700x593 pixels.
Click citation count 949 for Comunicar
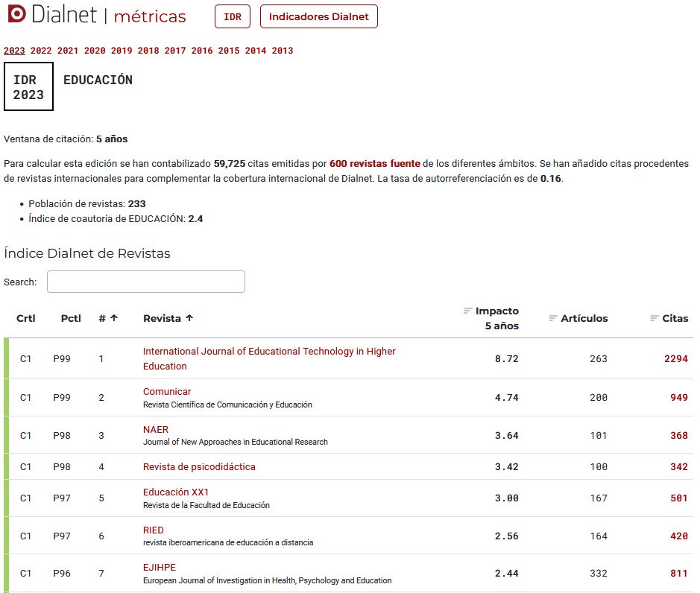[x=679, y=398]
